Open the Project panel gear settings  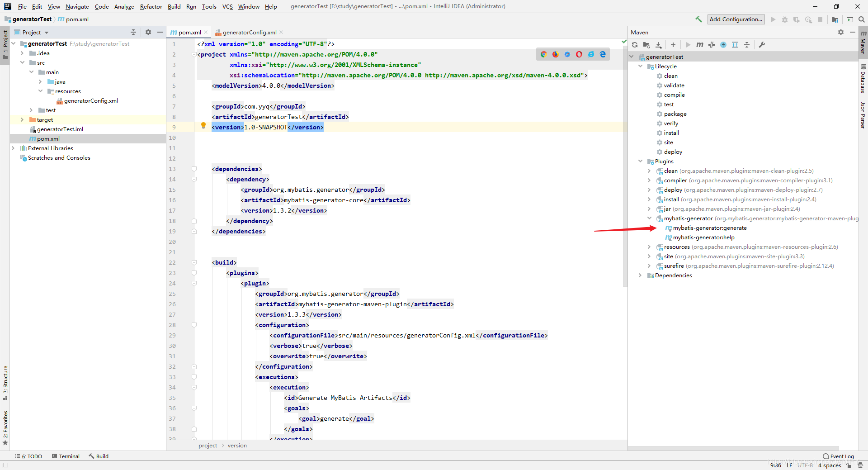[148, 32]
